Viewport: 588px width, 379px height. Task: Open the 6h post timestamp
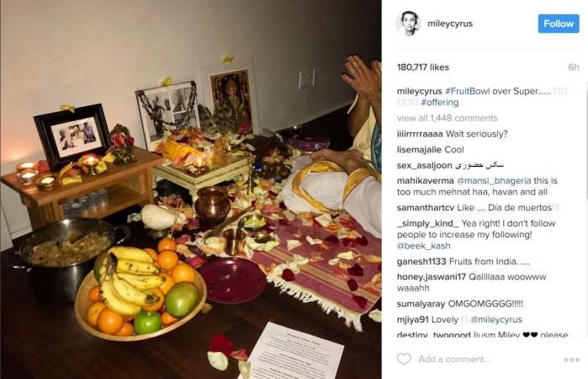pos(574,67)
